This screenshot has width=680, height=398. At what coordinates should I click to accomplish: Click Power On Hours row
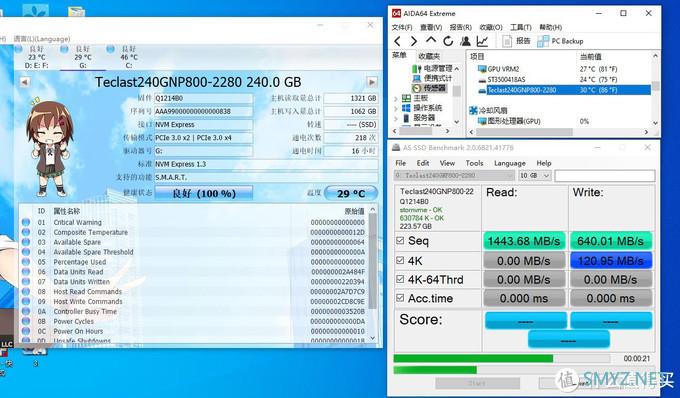[x=194, y=331]
